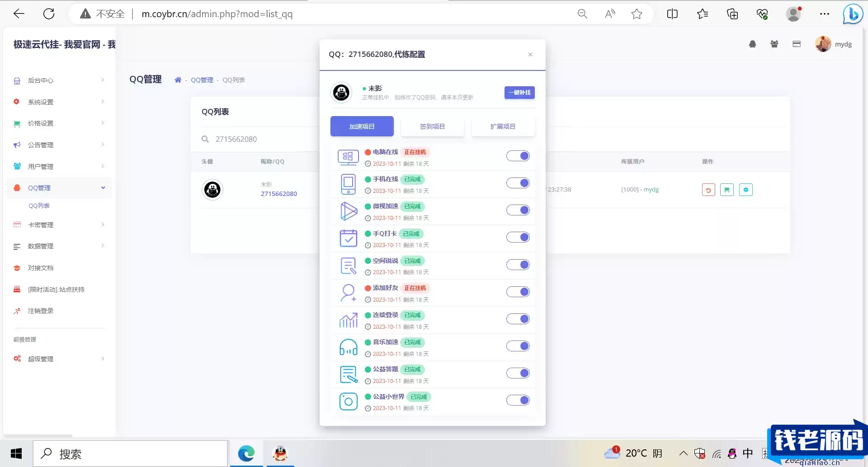Expand the 后台中心 menu

pos(59,80)
